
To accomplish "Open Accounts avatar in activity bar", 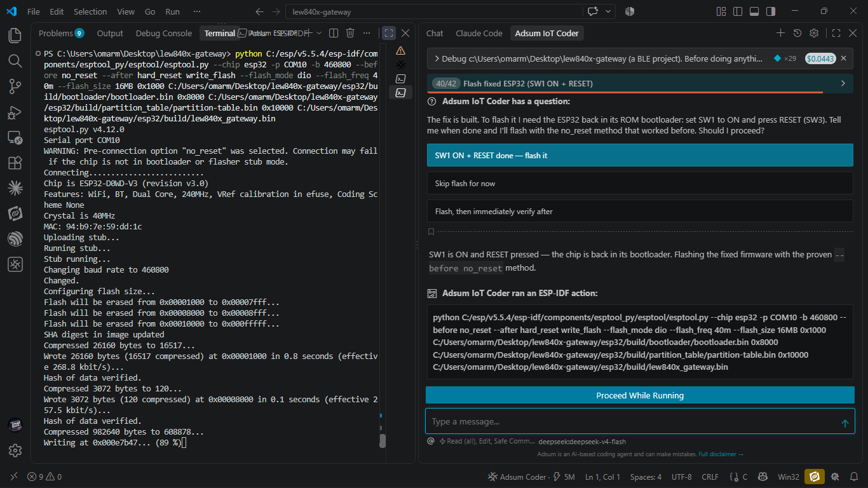I will click(15, 424).
